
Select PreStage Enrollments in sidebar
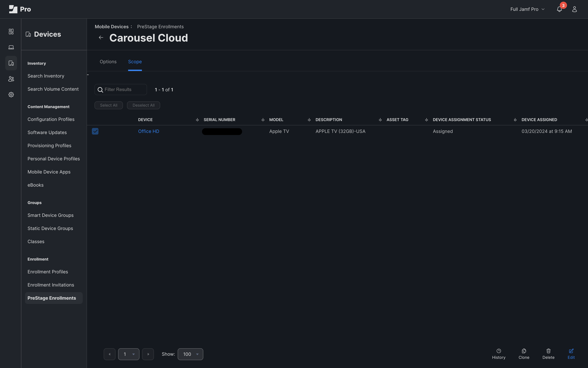point(54,298)
